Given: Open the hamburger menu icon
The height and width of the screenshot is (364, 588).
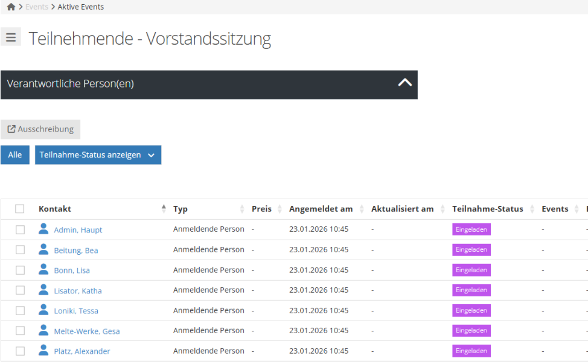Looking at the screenshot, I should click(11, 37).
